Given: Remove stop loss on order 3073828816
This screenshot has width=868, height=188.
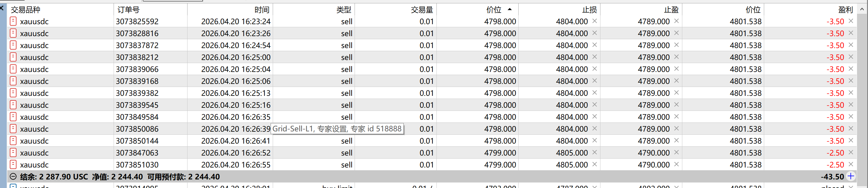Looking at the screenshot, I should [x=594, y=33].
